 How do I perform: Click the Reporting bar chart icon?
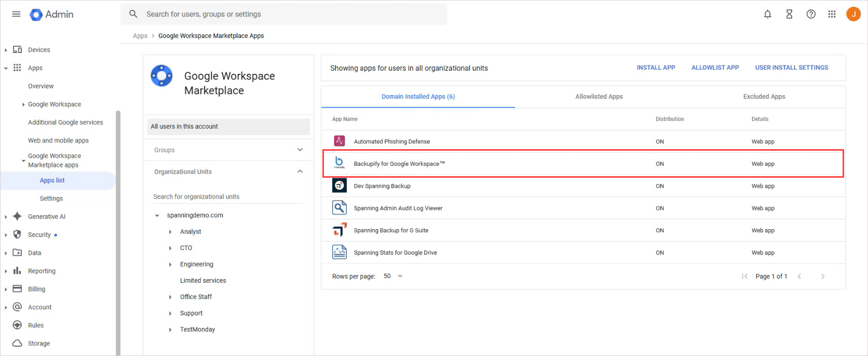17,271
